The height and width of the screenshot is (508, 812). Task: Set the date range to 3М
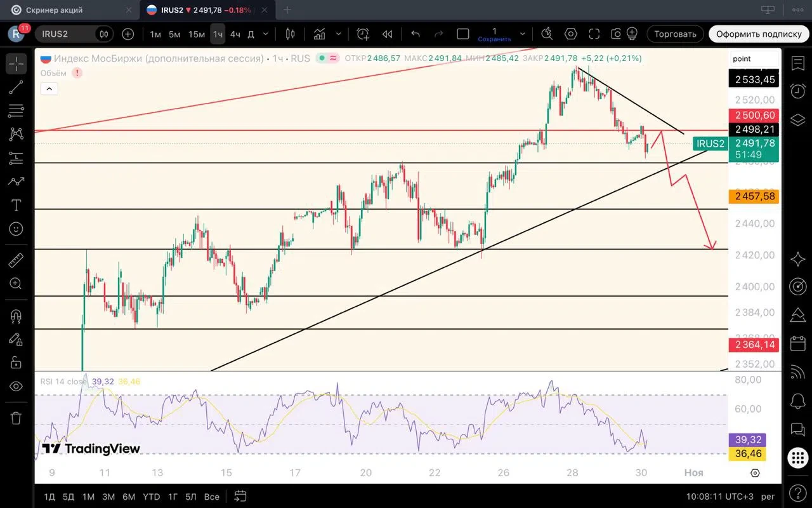pos(108,497)
